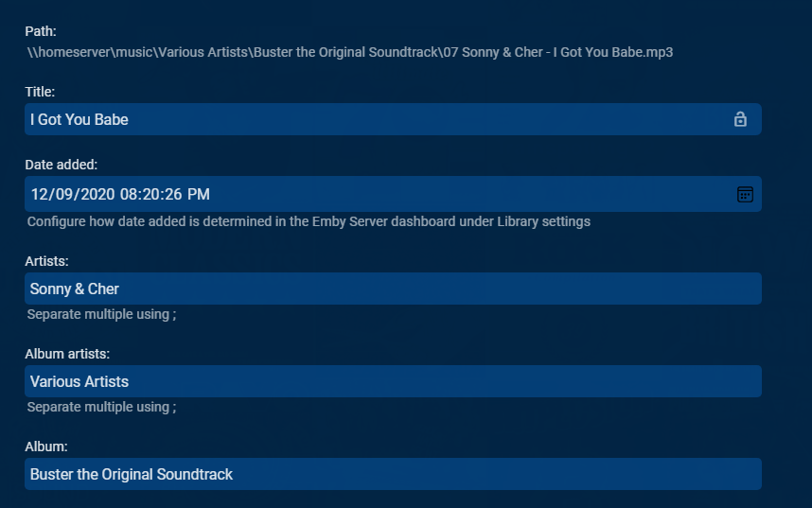
Task: Click the Artists: label
Action: point(47,260)
